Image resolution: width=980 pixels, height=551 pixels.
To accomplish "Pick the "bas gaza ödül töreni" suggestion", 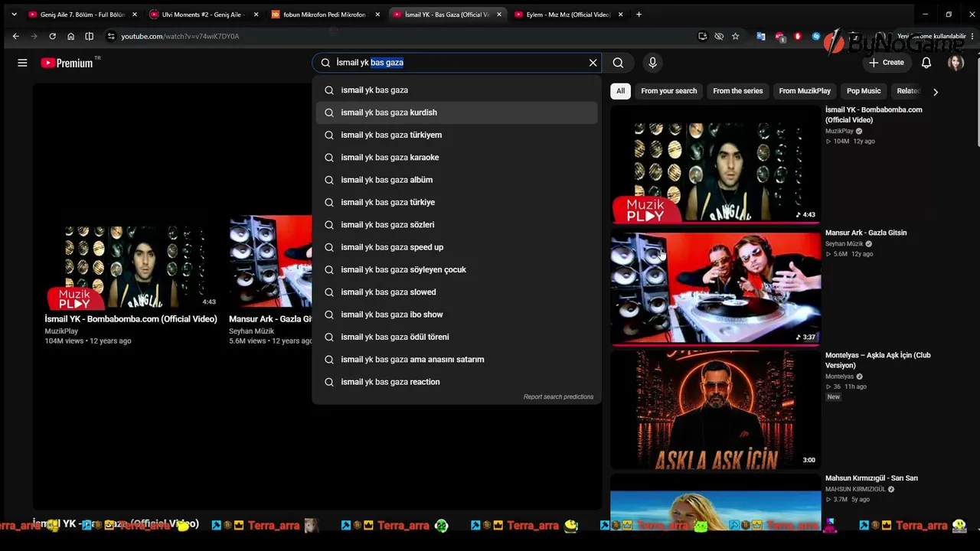I will tap(456, 337).
